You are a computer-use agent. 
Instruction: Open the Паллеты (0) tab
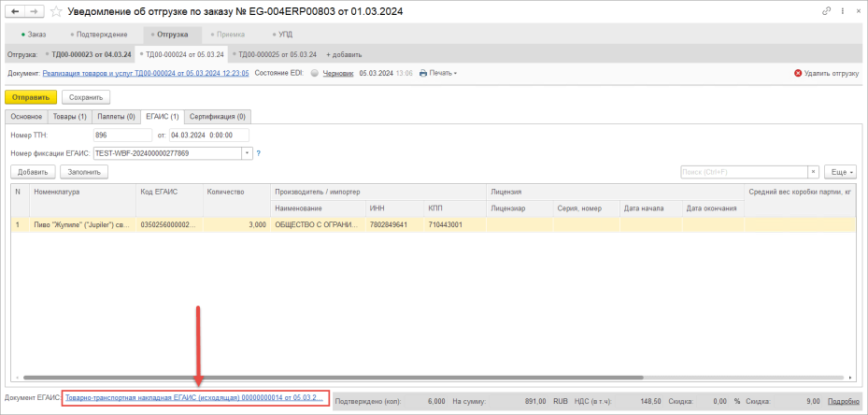click(116, 116)
